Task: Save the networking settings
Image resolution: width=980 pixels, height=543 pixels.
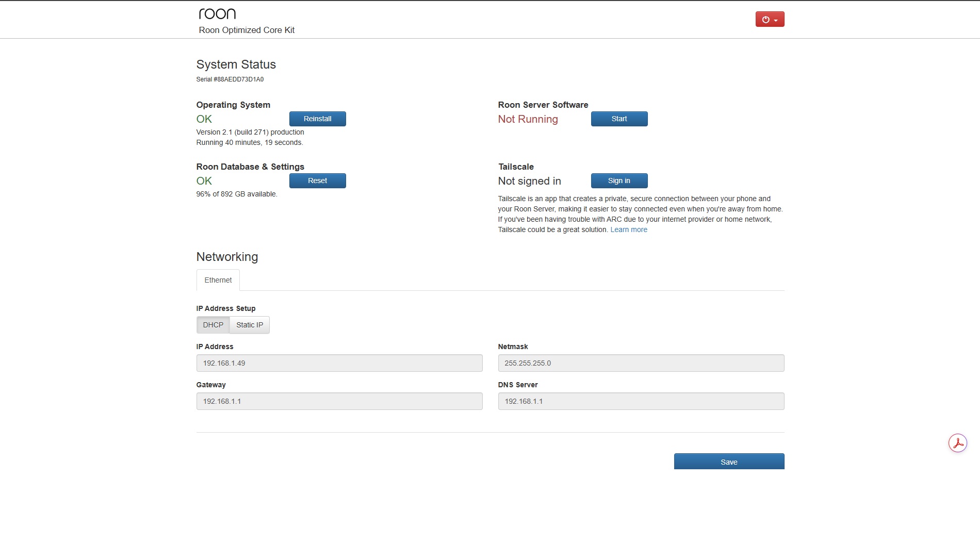Action: [x=729, y=462]
